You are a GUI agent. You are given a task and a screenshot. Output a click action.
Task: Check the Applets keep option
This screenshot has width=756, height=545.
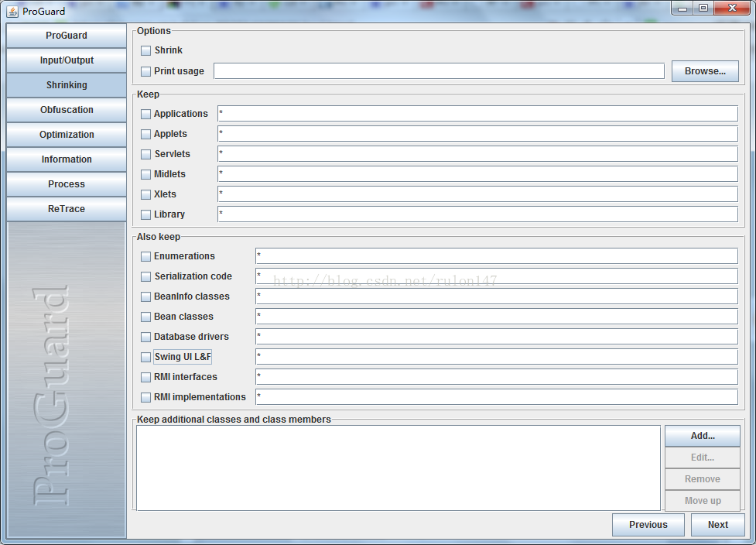point(145,134)
